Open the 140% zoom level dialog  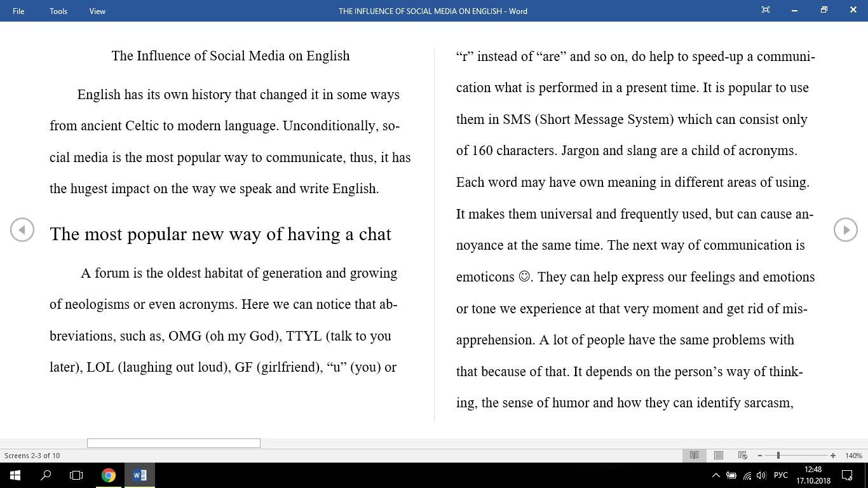coord(853,456)
